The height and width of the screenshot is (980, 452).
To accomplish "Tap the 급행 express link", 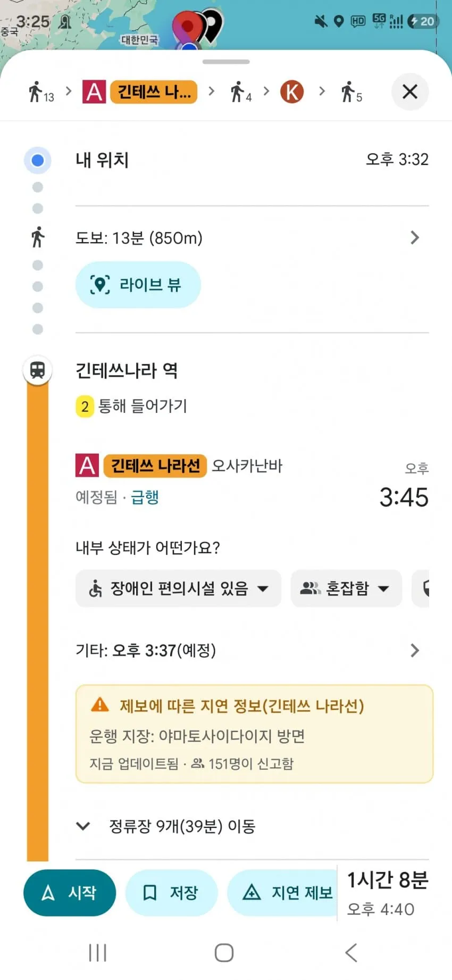I will 145,497.
